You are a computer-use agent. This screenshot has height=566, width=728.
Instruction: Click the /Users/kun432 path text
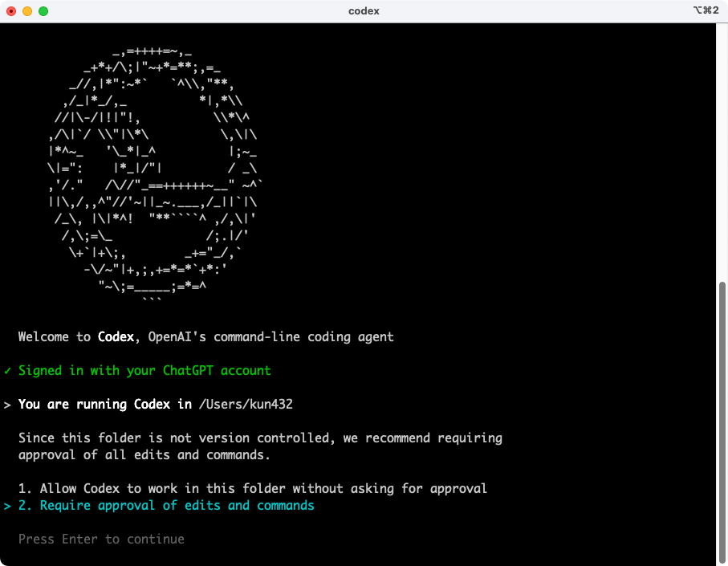[246, 405]
